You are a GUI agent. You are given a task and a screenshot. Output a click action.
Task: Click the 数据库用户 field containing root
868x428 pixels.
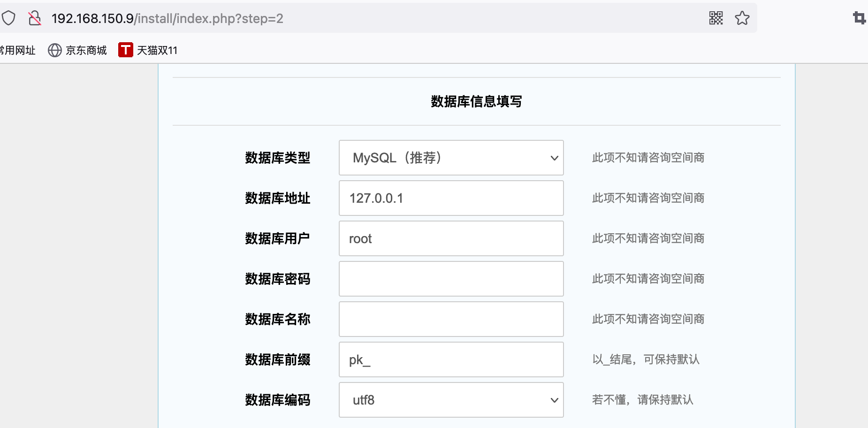pyautogui.click(x=451, y=238)
